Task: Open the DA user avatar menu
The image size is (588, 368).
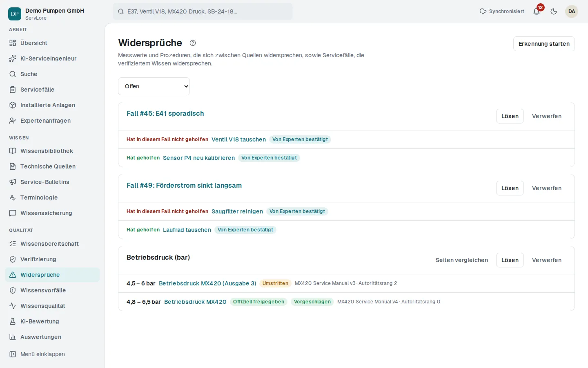Action: pyautogui.click(x=572, y=11)
